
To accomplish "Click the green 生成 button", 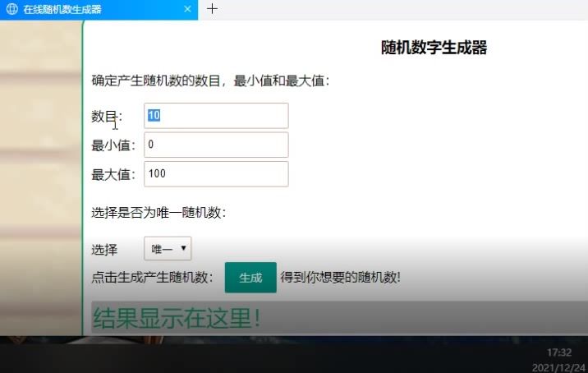I will (250, 278).
